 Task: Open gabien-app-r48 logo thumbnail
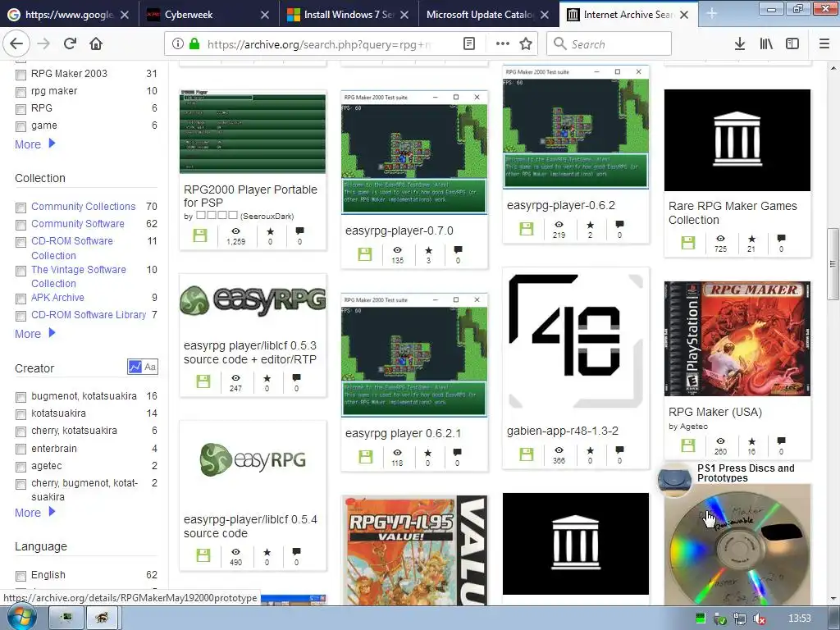click(x=575, y=340)
